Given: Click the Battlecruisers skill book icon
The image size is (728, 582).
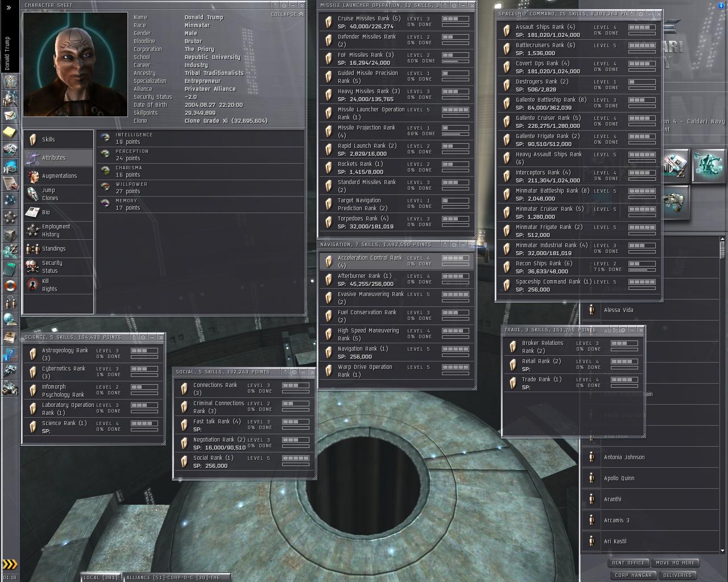Looking at the screenshot, I should coord(506,49).
